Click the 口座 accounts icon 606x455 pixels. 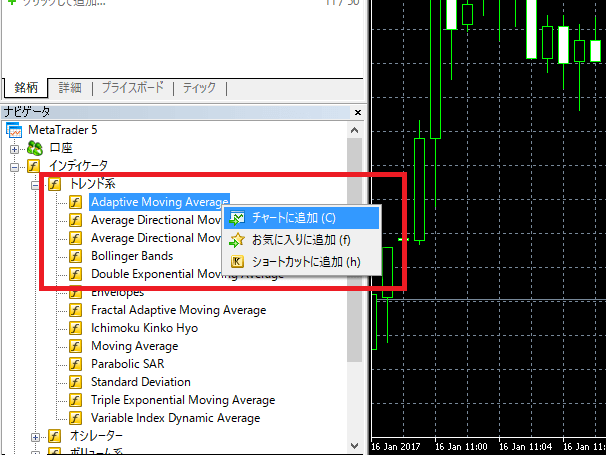(35, 148)
